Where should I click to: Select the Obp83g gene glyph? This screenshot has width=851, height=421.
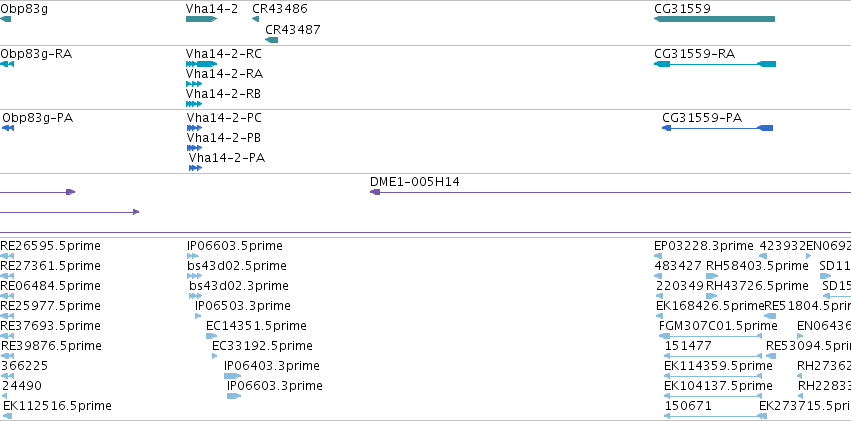(x=5, y=19)
